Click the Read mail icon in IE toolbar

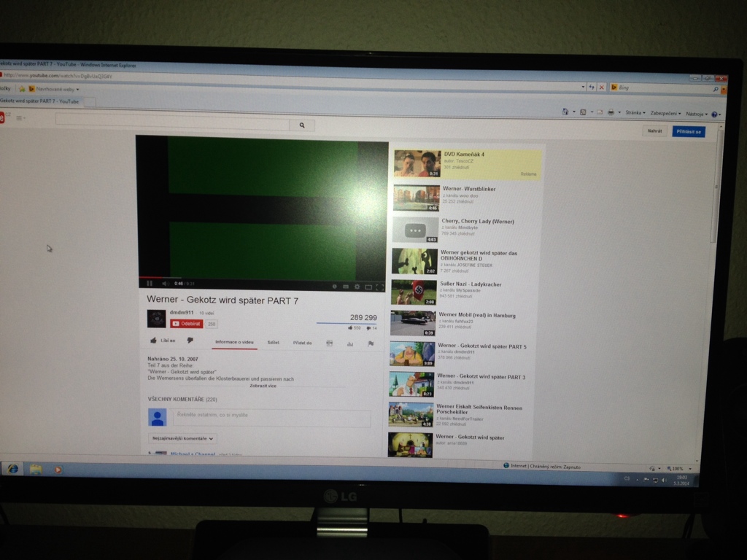pyautogui.click(x=600, y=112)
